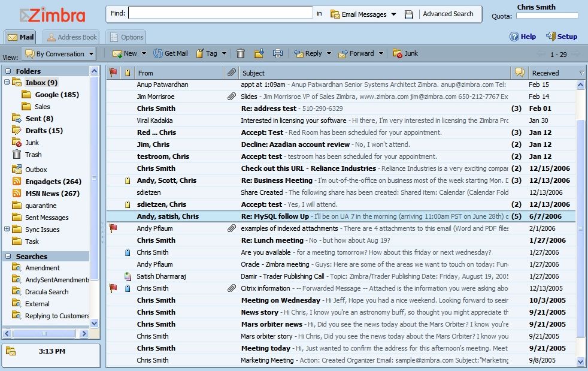The width and height of the screenshot is (588, 371).
Task: Open Email Messages search type dropdown
Action: [363, 14]
